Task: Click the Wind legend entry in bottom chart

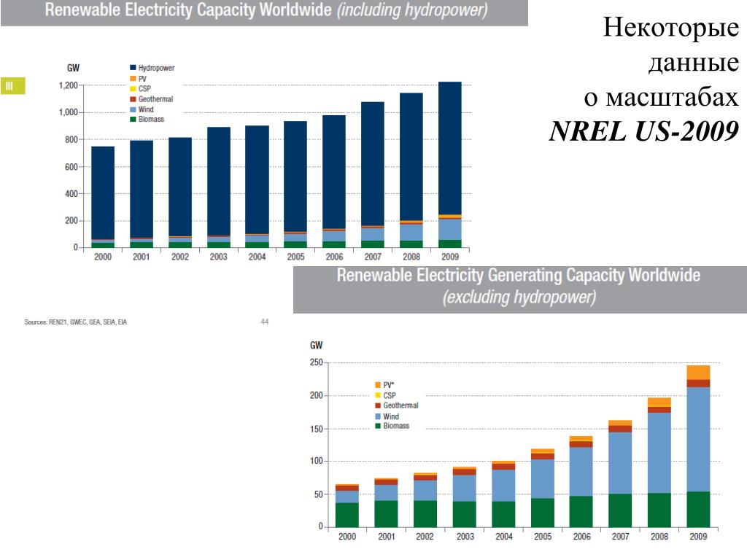Action: [387, 416]
